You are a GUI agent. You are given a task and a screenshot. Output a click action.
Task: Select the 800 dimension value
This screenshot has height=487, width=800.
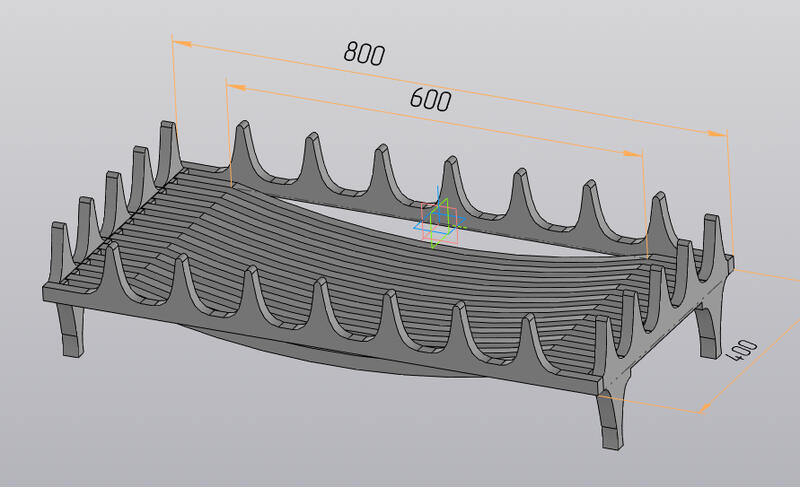(x=365, y=54)
